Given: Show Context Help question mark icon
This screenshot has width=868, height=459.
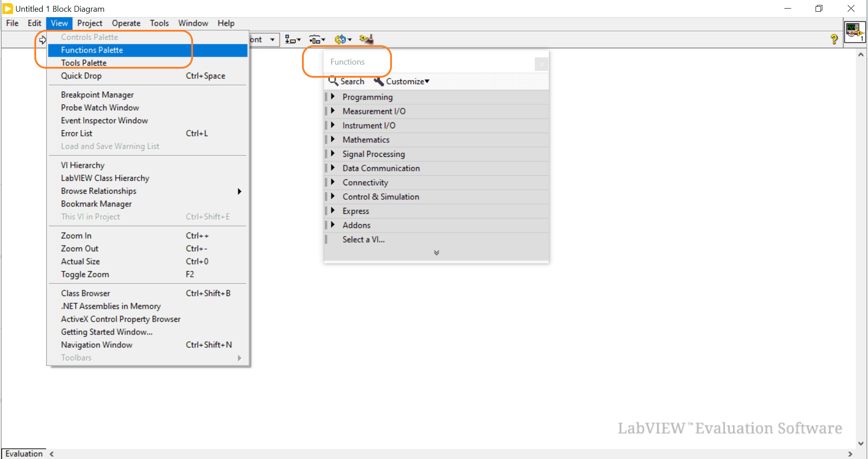Looking at the screenshot, I should 834,40.
